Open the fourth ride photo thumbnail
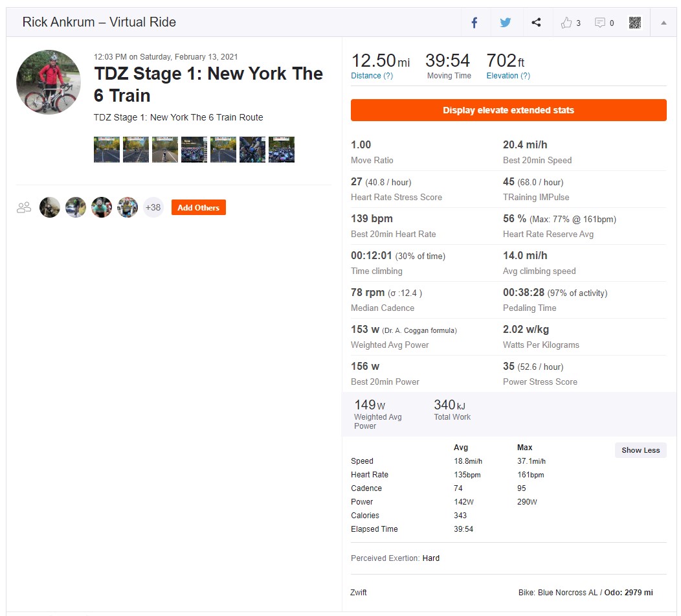The height and width of the screenshot is (616, 681). pos(194,150)
